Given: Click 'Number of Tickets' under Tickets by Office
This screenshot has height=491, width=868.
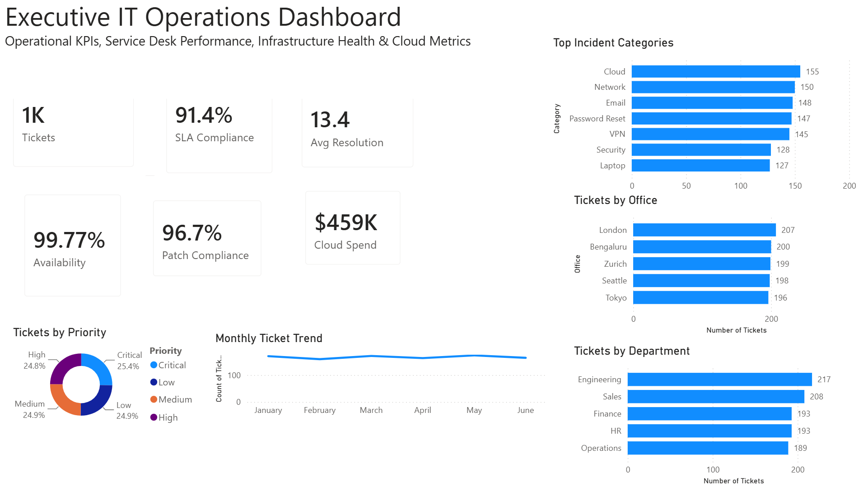Looking at the screenshot, I should (737, 330).
